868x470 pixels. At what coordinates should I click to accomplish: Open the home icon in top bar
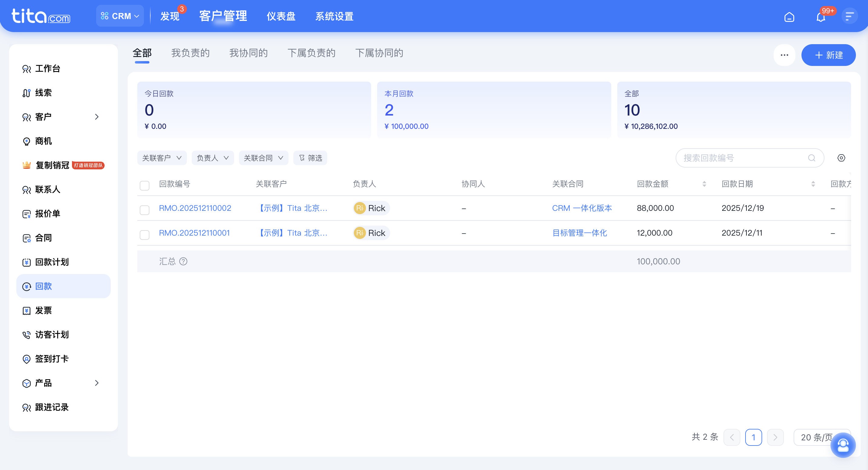[789, 17]
